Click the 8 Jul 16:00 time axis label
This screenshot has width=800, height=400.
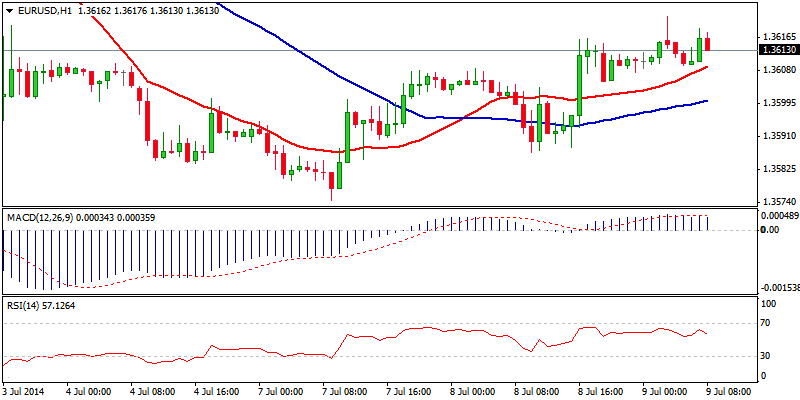tap(599, 392)
